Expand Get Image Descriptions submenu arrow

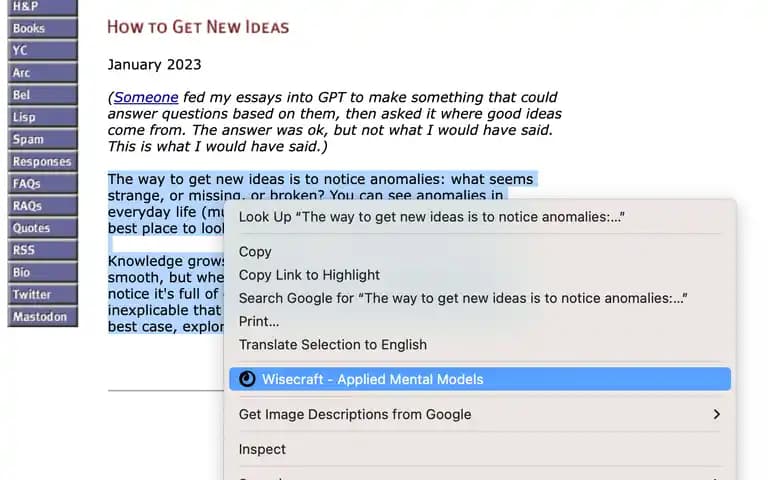coord(717,414)
